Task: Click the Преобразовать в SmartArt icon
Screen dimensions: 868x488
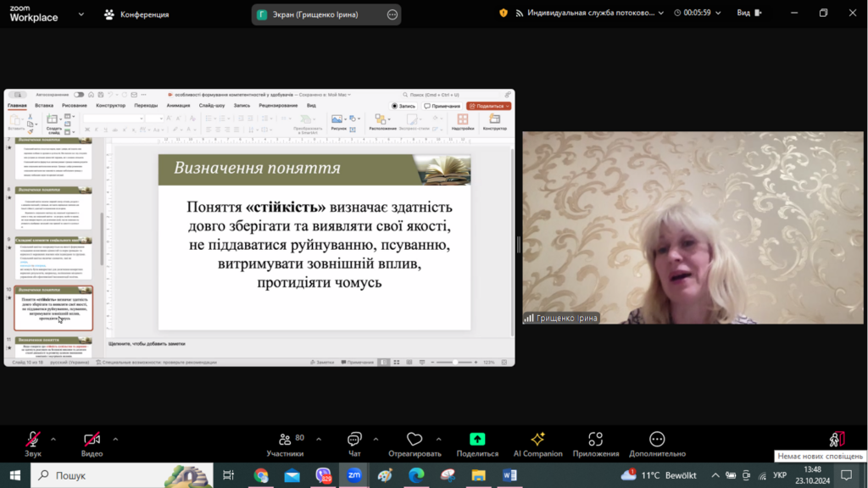Action: tap(307, 119)
